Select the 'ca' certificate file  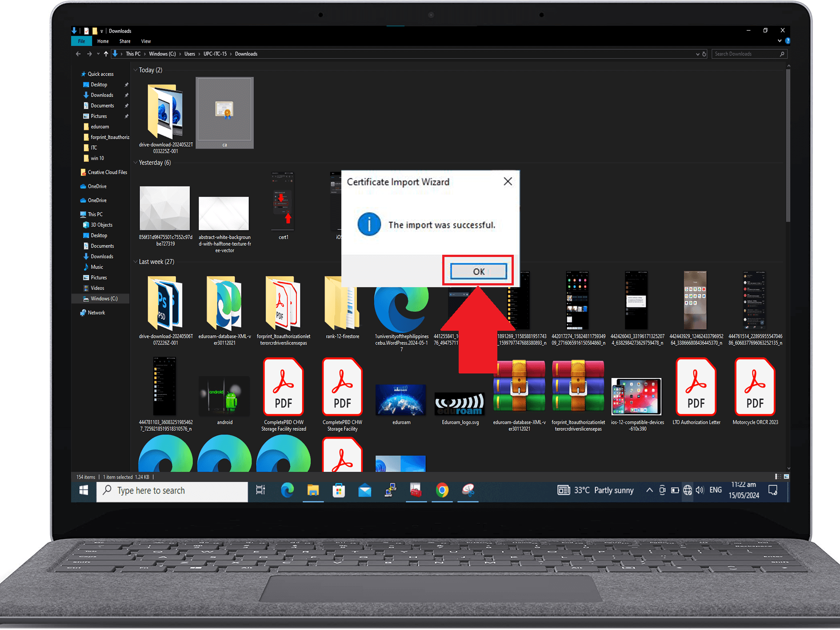pyautogui.click(x=224, y=112)
